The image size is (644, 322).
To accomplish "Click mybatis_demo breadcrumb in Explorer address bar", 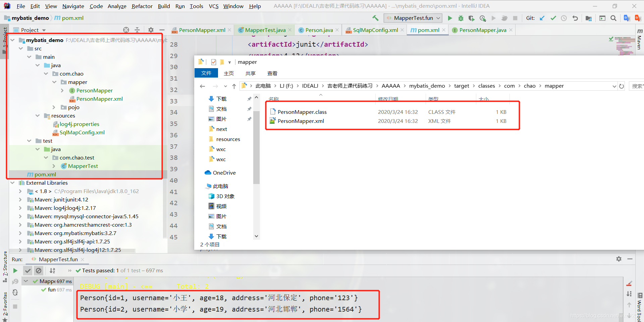I will (427, 86).
